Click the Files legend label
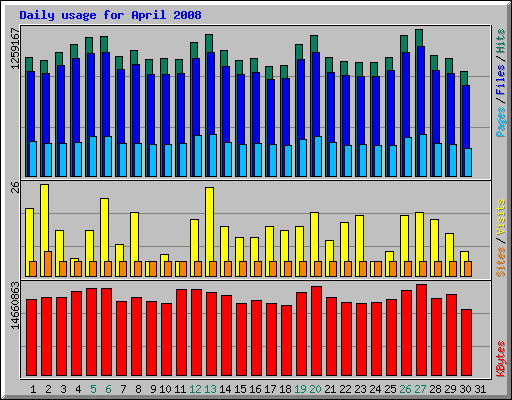The width and height of the screenshot is (512, 400). [501, 80]
